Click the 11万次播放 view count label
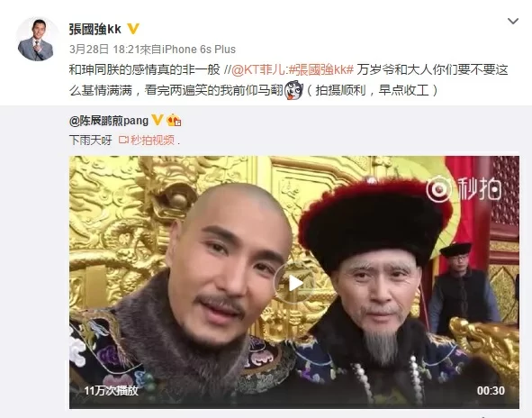 [111, 390]
